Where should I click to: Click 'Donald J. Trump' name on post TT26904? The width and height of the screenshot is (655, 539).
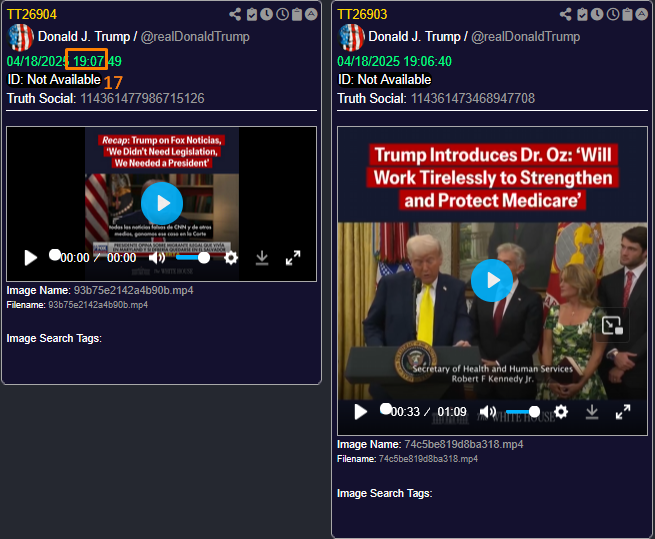(x=84, y=37)
